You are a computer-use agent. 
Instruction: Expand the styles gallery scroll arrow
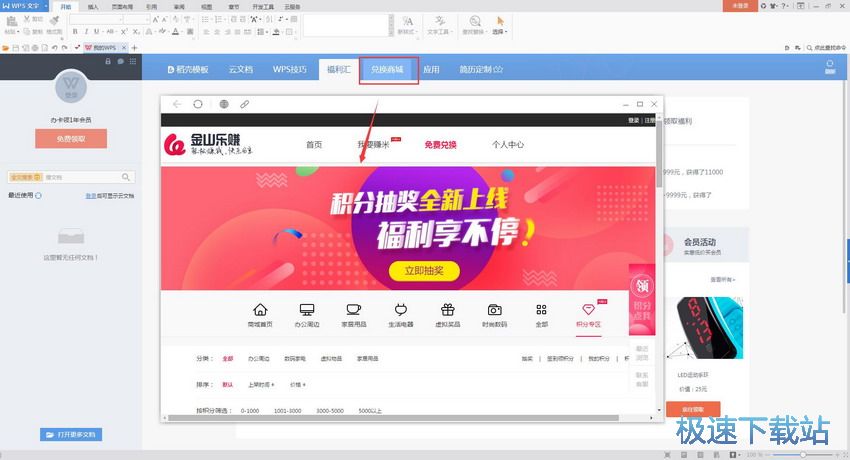[391, 33]
